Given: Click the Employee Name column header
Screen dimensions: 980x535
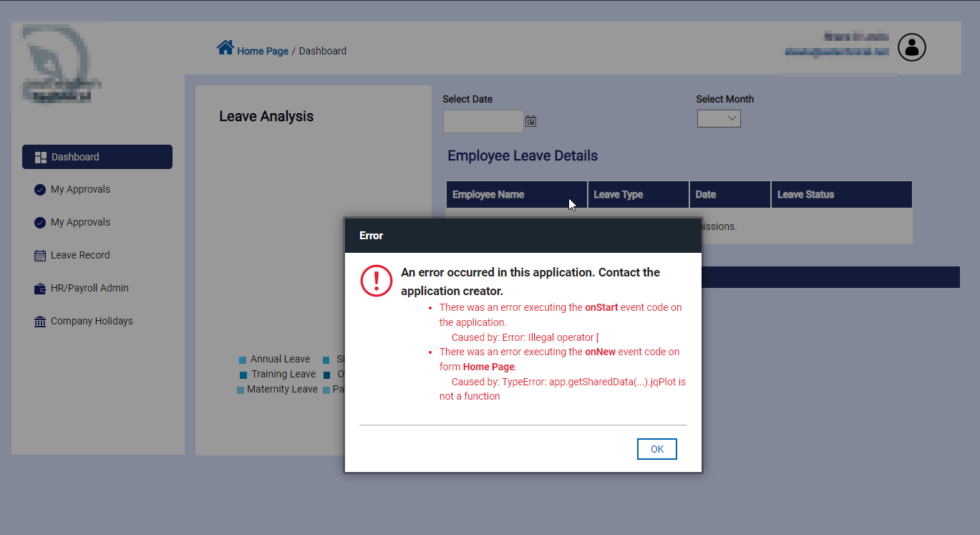Looking at the screenshot, I should pos(488,195).
